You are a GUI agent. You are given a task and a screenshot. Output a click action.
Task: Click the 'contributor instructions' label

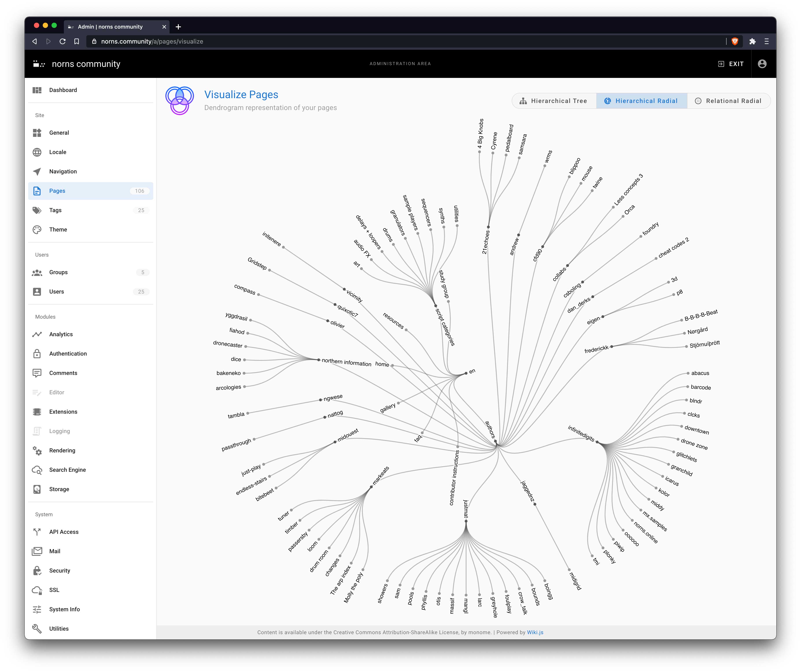click(x=454, y=478)
